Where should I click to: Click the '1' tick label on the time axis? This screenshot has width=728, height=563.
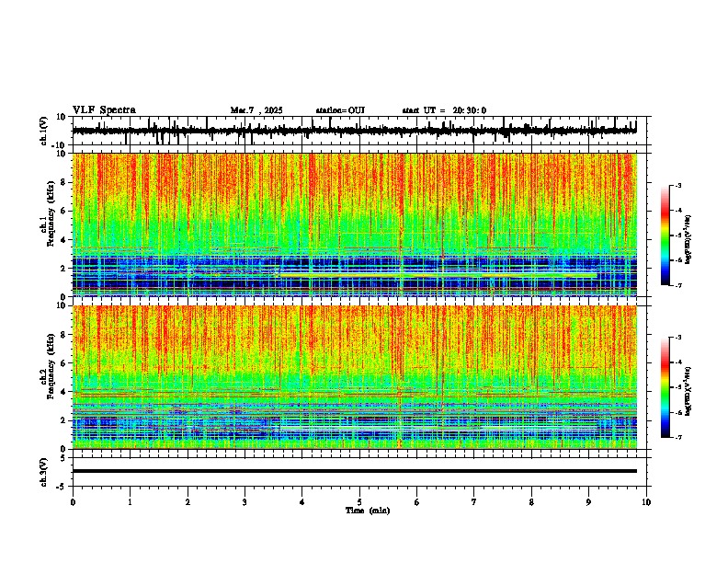tap(130, 502)
